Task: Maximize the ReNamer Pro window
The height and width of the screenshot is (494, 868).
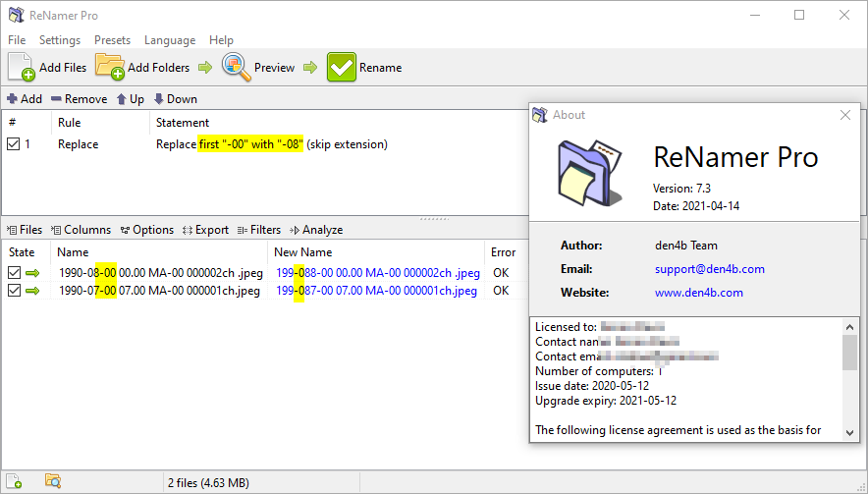Action: [x=799, y=15]
